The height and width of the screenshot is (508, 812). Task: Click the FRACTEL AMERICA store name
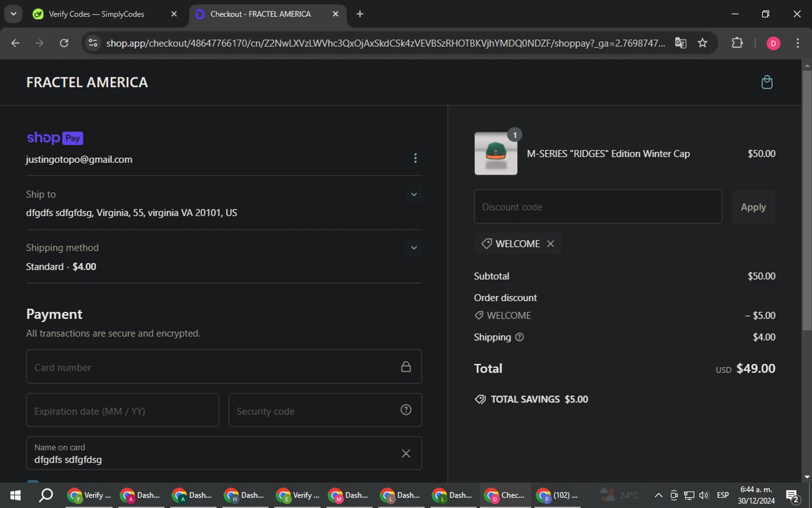coord(87,82)
